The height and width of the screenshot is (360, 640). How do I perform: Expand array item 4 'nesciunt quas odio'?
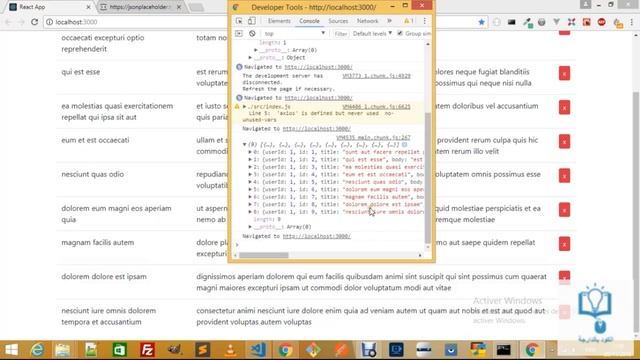pos(250,182)
